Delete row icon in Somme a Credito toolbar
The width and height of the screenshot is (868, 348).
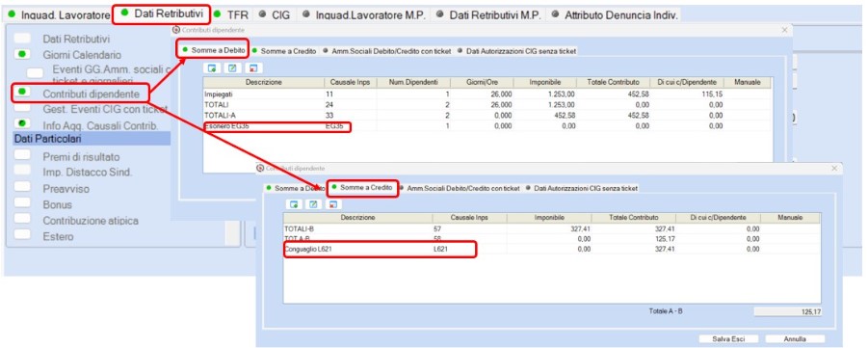(x=332, y=204)
